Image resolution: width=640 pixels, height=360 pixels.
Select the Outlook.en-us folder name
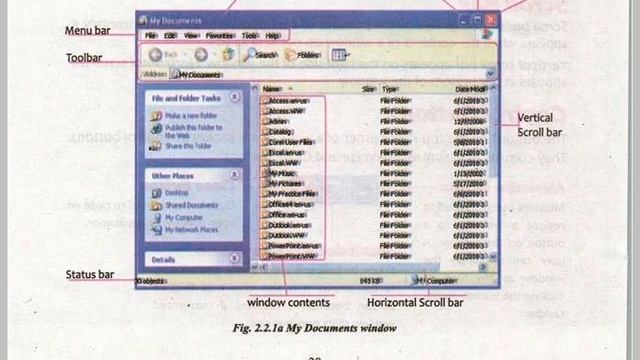click(x=290, y=225)
